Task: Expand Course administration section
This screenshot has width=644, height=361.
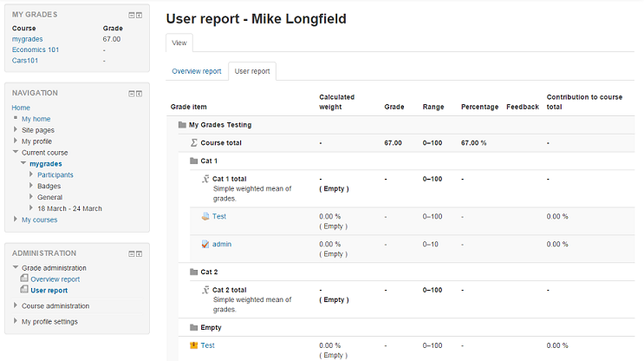Action: [x=16, y=305]
